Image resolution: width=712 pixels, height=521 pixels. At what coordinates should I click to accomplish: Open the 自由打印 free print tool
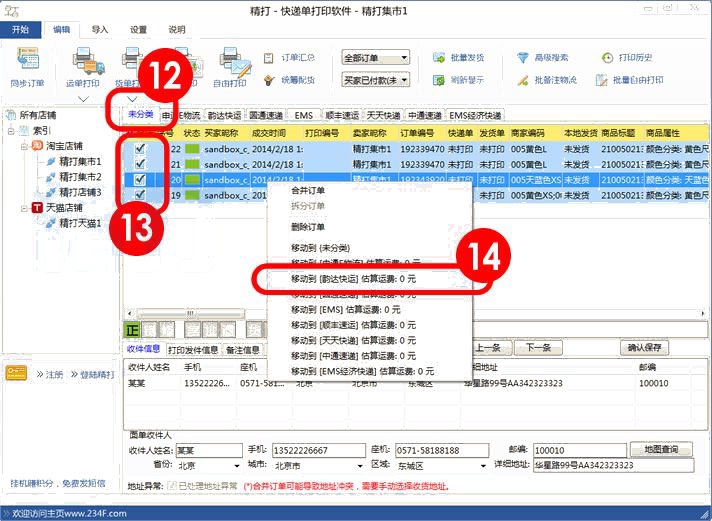tap(231, 63)
